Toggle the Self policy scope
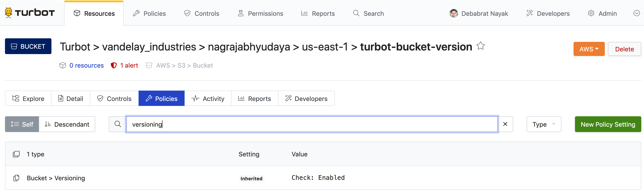The width and height of the screenshot is (644, 192). (22, 124)
